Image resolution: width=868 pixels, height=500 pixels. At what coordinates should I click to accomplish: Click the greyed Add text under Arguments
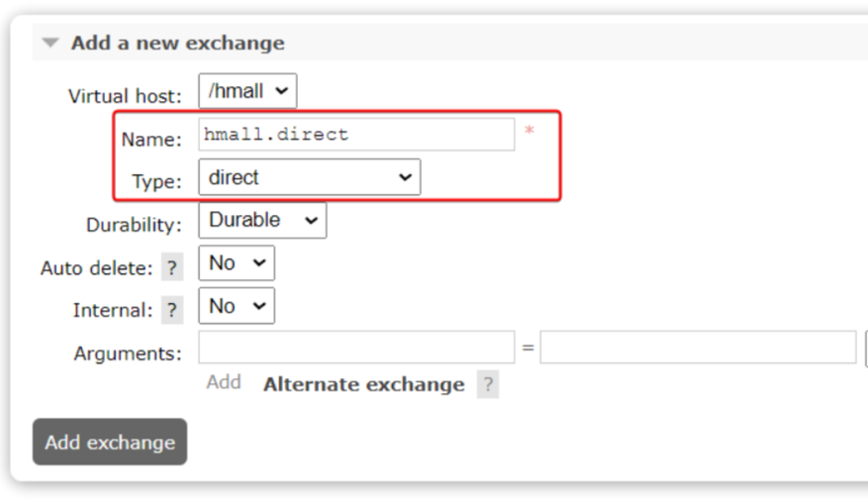pyautogui.click(x=224, y=383)
